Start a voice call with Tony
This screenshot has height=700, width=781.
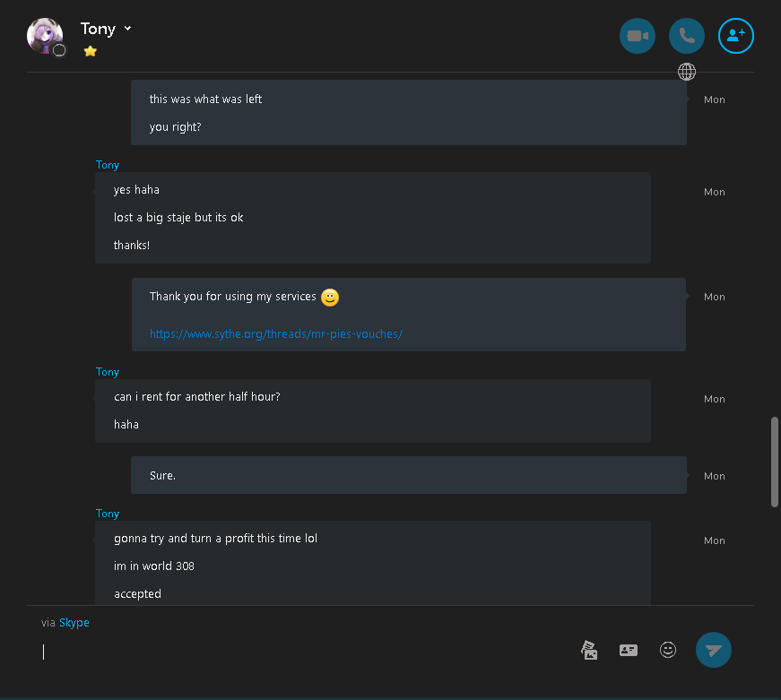(686, 36)
